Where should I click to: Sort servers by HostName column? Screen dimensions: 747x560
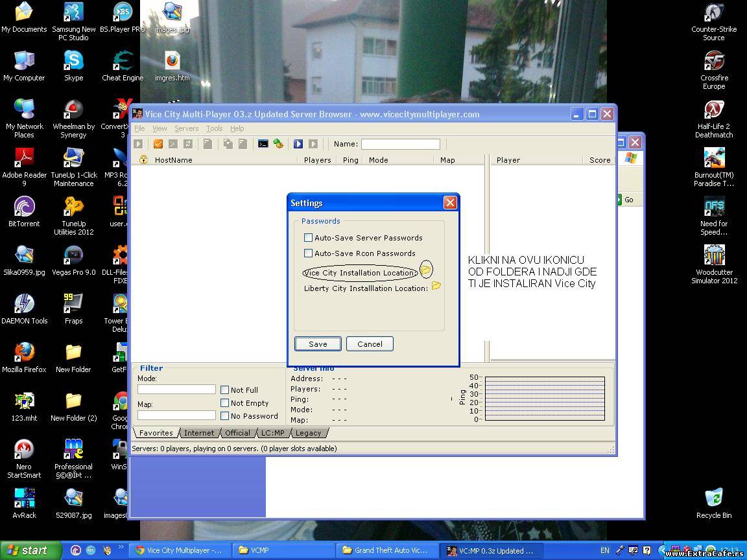(x=173, y=160)
